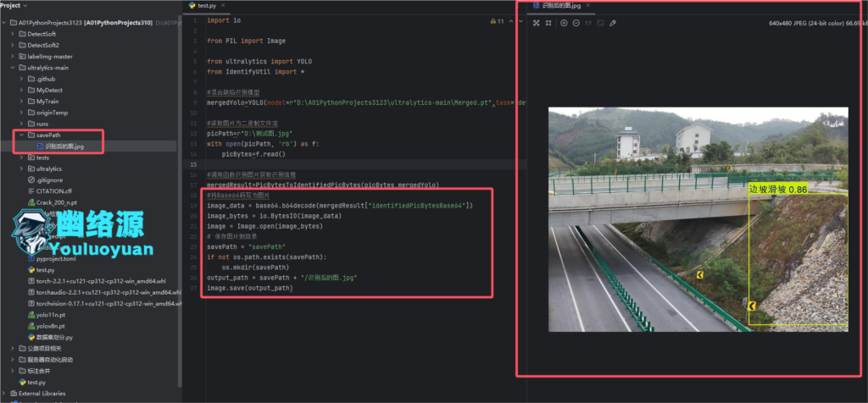
Task: Click the detected landslide image preview
Action: click(698, 219)
